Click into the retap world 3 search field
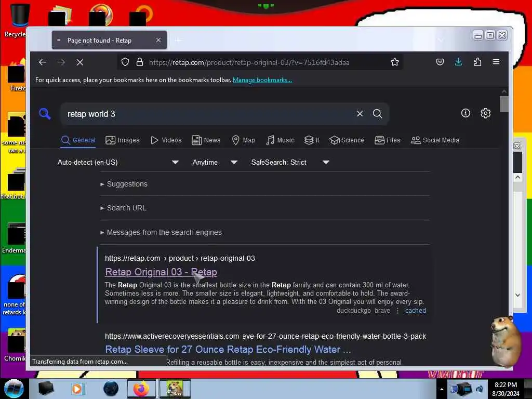The image size is (532, 399). click(207, 114)
